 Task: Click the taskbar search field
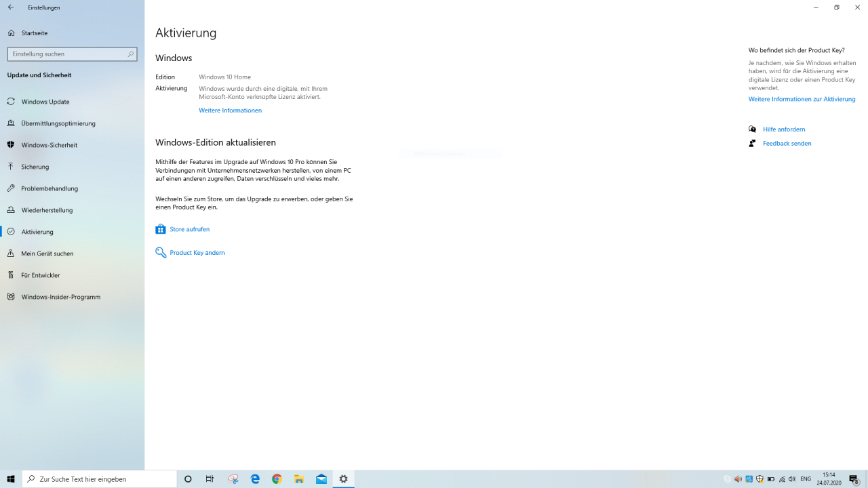(100, 479)
